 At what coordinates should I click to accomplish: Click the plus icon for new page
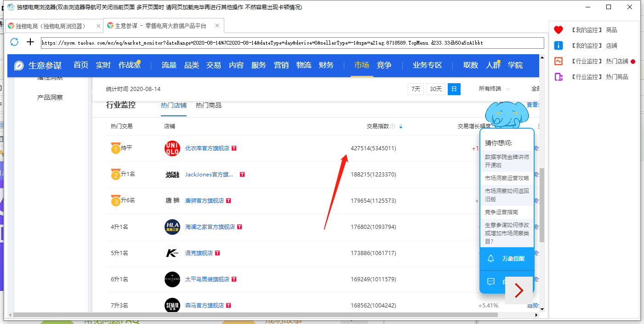tap(30, 42)
